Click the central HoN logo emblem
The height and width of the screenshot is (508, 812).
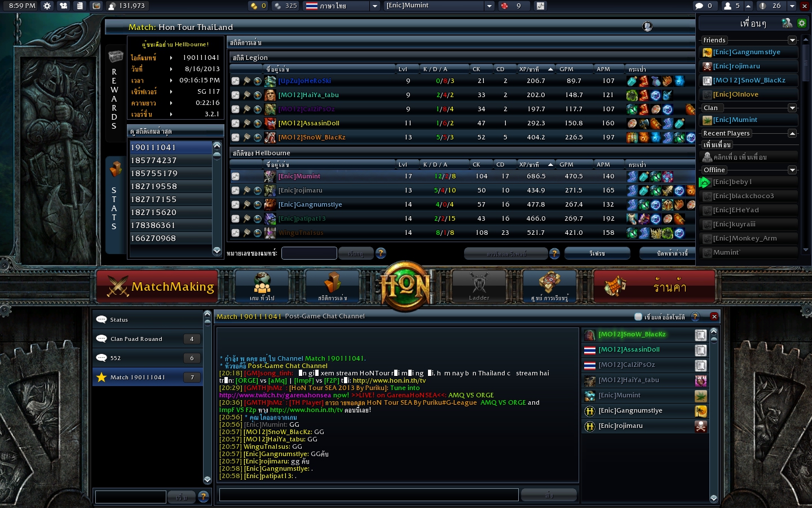(405, 285)
